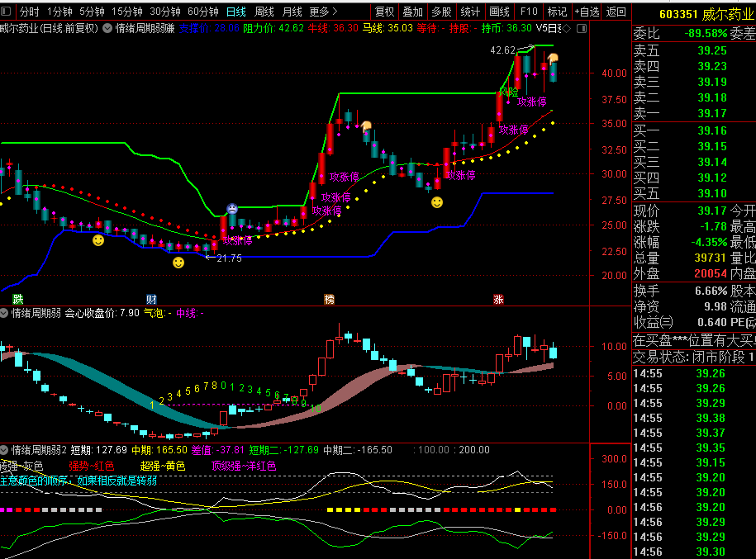Click the 财 event marker below the main chart
This screenshot has width=756, height=559.
(x=151, y=299)
